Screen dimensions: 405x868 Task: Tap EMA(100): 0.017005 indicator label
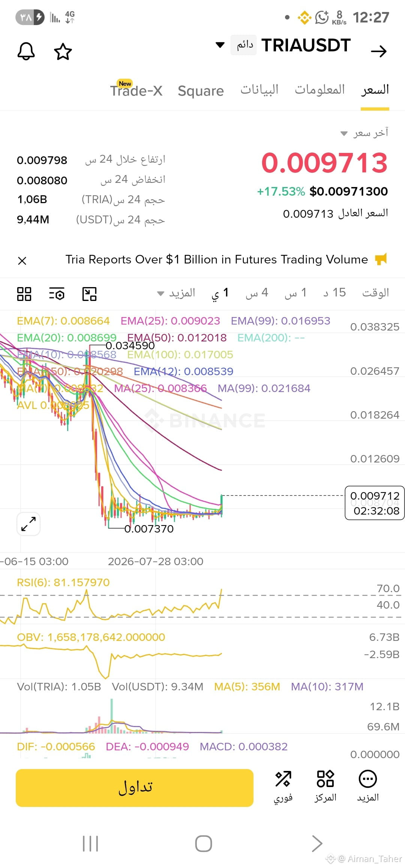point(180,355)
